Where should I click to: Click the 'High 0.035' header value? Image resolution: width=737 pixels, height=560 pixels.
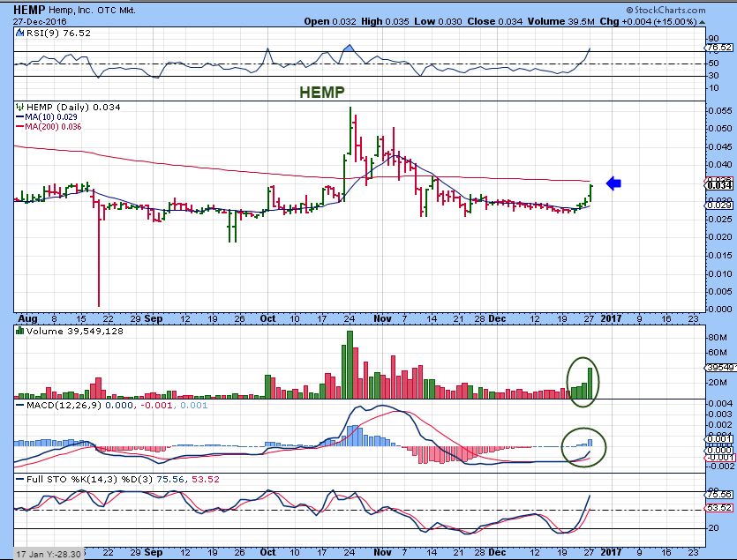click(x=385, y=22)
